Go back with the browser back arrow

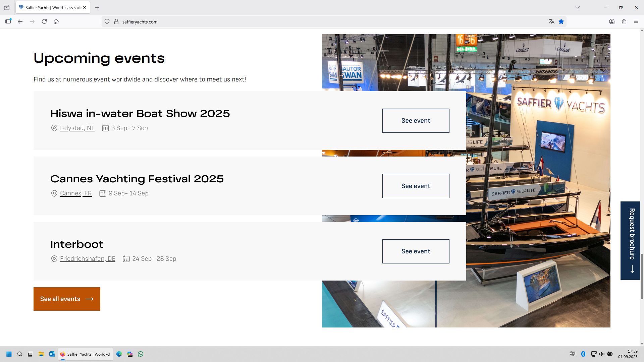click(20, 21)
